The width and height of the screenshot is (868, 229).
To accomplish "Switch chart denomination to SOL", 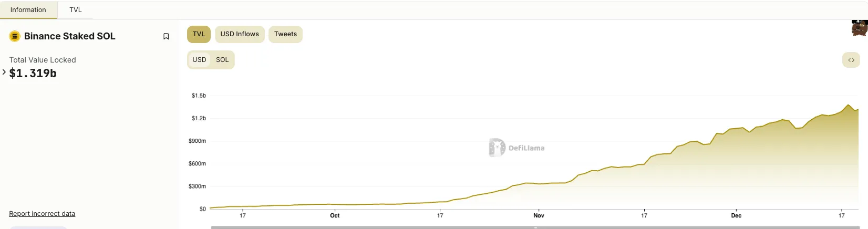I will coord(222,60).
